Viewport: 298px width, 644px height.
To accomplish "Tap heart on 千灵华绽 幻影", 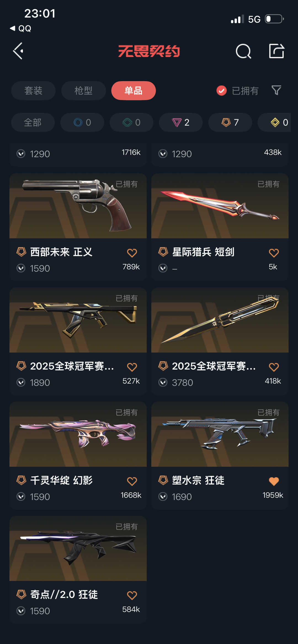I will [x=132, y=481].
